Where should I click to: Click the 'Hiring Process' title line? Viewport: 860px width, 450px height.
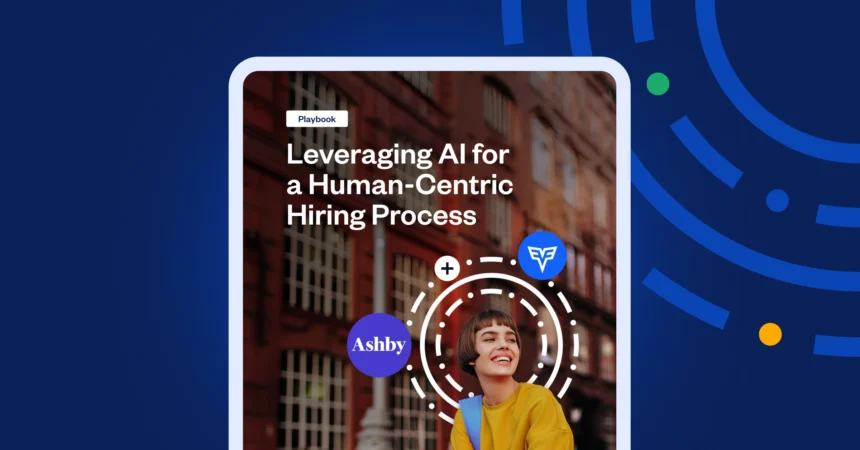click(x=381, y=215)
